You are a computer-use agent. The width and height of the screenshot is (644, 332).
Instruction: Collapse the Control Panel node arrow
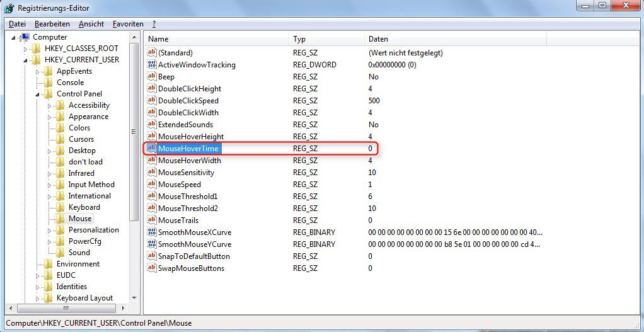tap(38, 94)
